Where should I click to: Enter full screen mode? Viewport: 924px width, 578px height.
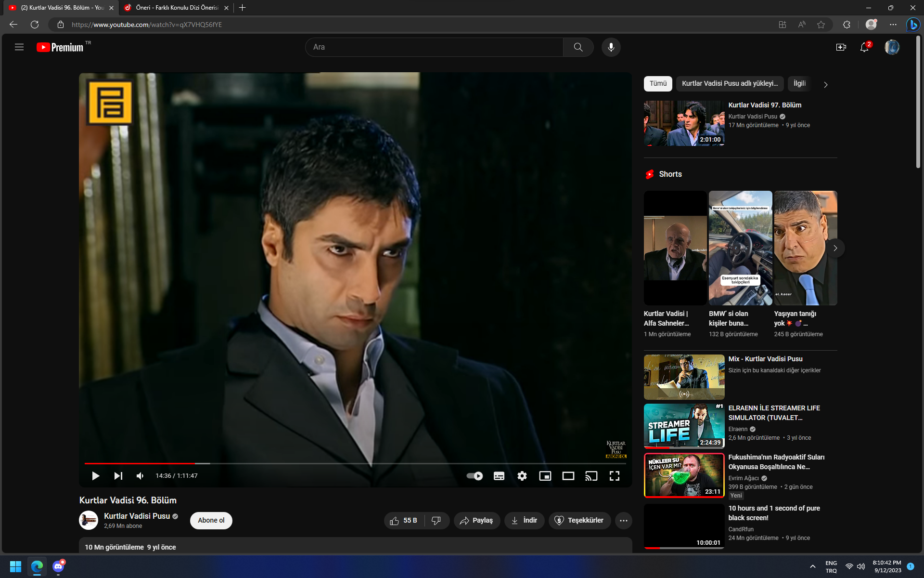click(x=615, y=476)
